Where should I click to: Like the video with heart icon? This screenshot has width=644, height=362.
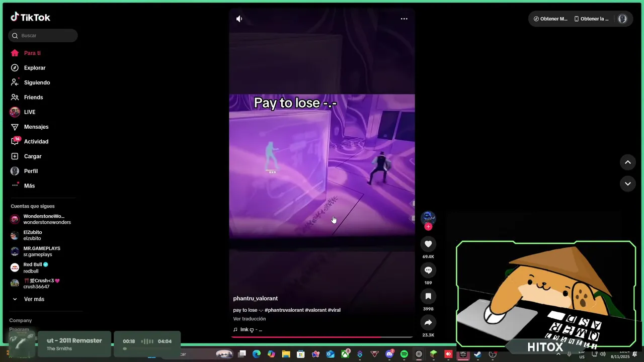pyautogui.click(x=428, y=244)
